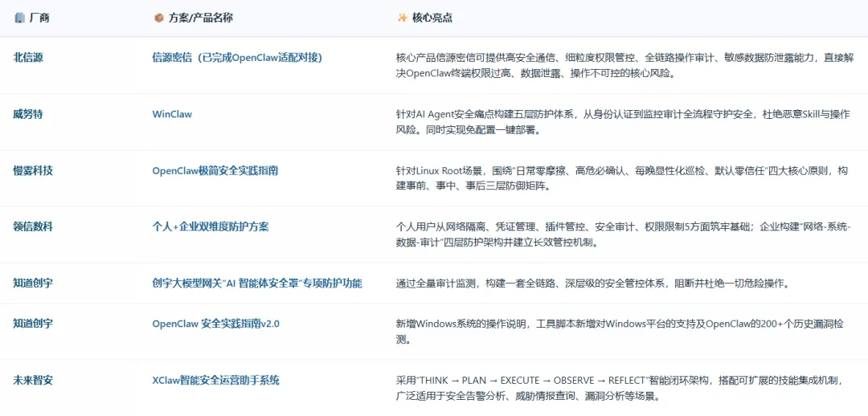Click the 北信源 highlight description about 信源密信
Viewport: 868px width, 416px height.
tap(624, 65)
